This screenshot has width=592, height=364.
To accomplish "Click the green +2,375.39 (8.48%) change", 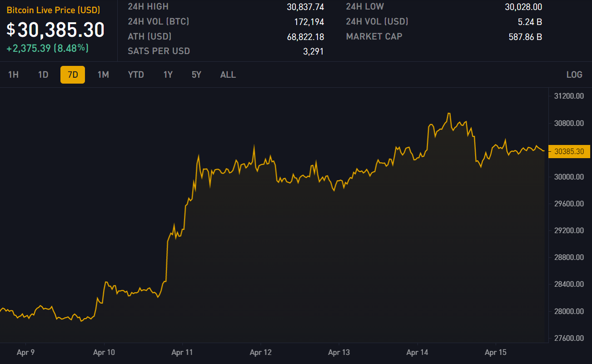I will [x=47, y=48].
